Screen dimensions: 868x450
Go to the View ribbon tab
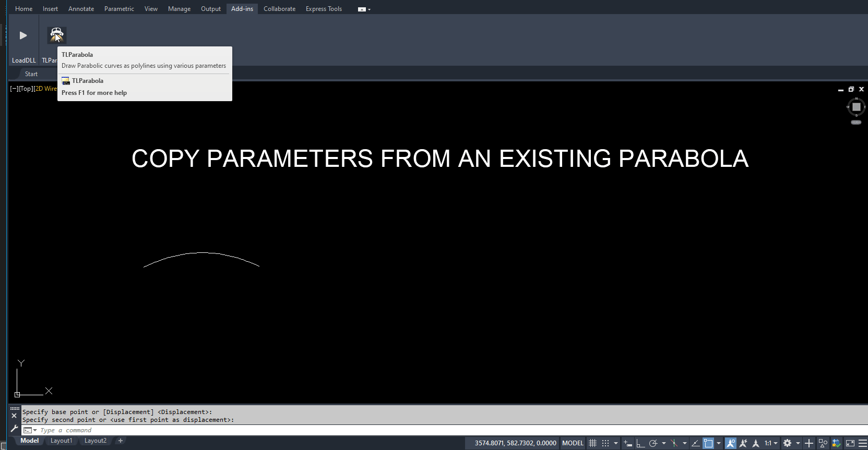point(151,9)
